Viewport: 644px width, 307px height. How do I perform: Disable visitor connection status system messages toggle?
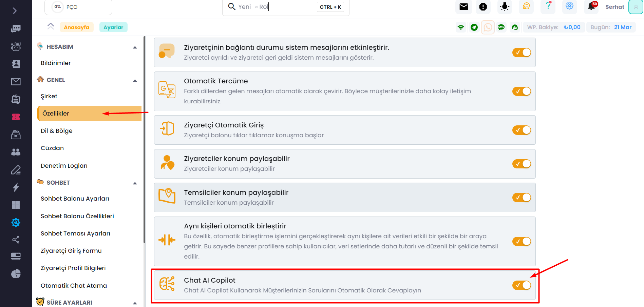click(522, 53)
